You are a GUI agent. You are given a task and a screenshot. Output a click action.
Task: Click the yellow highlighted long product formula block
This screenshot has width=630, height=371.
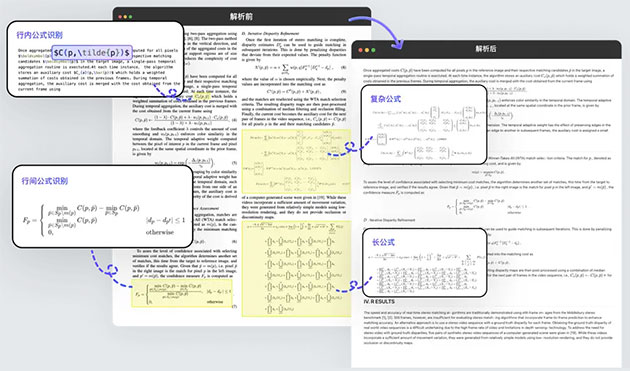click(296, 269)
